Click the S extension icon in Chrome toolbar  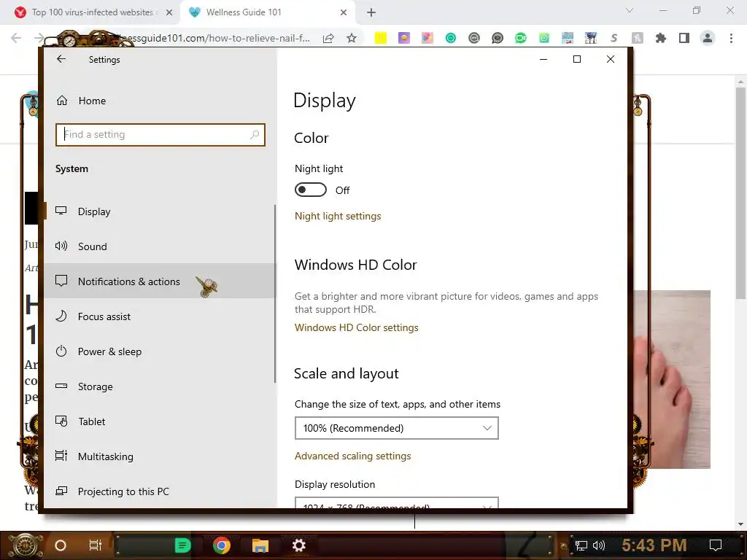coord(614,38)
